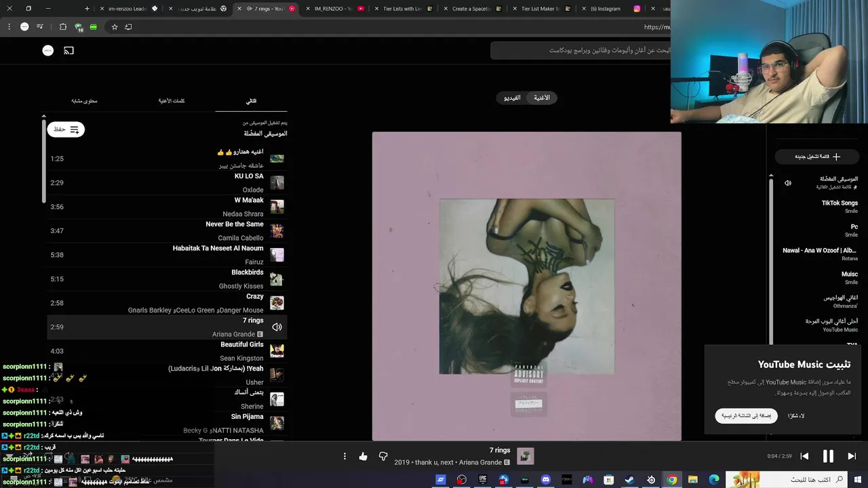Open the أغاني الهواجيس playlist by Othmanza

(x=817, y=302)
